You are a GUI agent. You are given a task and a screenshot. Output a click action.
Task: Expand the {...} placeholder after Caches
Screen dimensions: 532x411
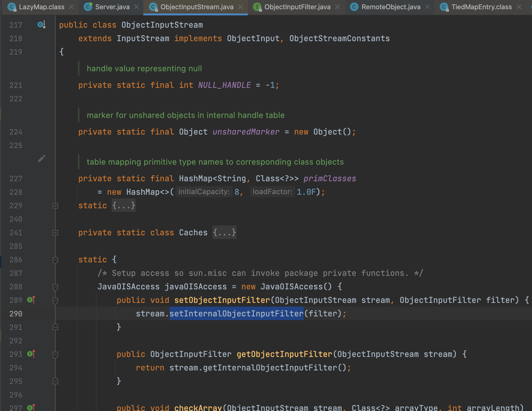click(224, 232)
